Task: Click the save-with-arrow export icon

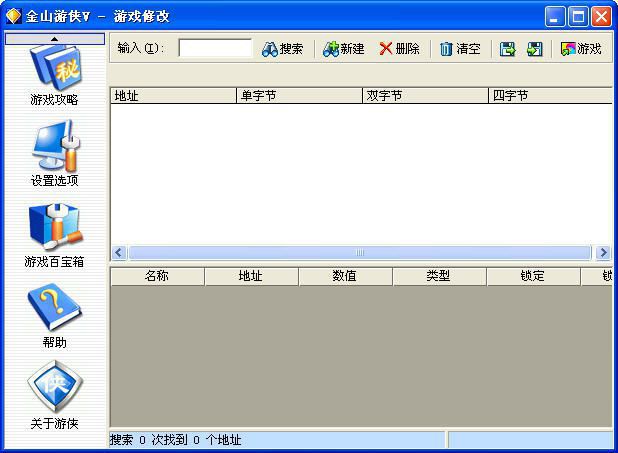Action: [508, 49]
